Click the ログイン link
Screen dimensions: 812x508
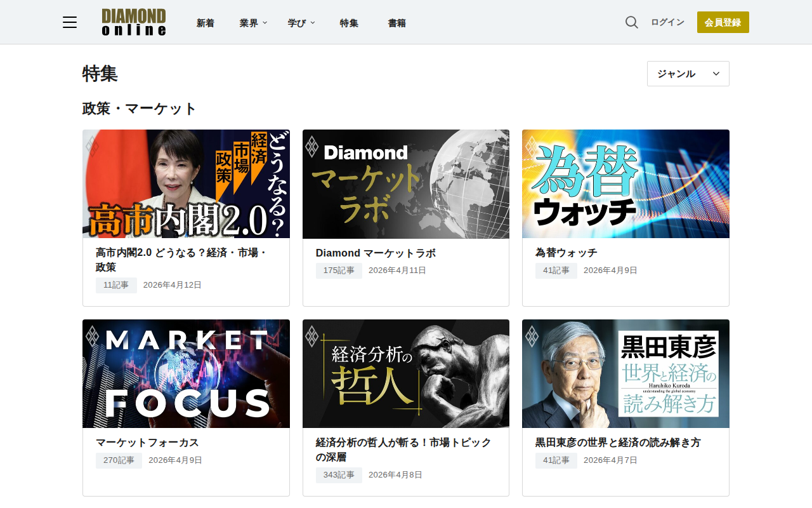click(x=667, y=22)
